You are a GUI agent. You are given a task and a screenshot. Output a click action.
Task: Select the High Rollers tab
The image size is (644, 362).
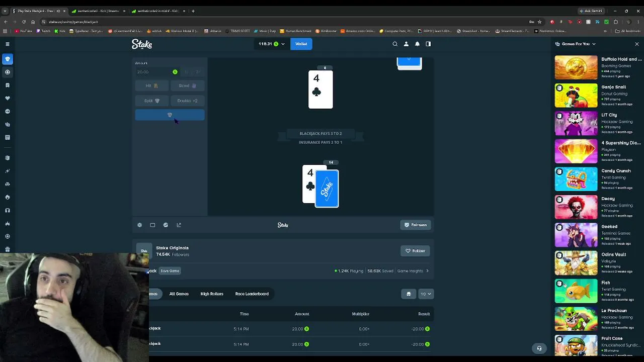(212, 294)
